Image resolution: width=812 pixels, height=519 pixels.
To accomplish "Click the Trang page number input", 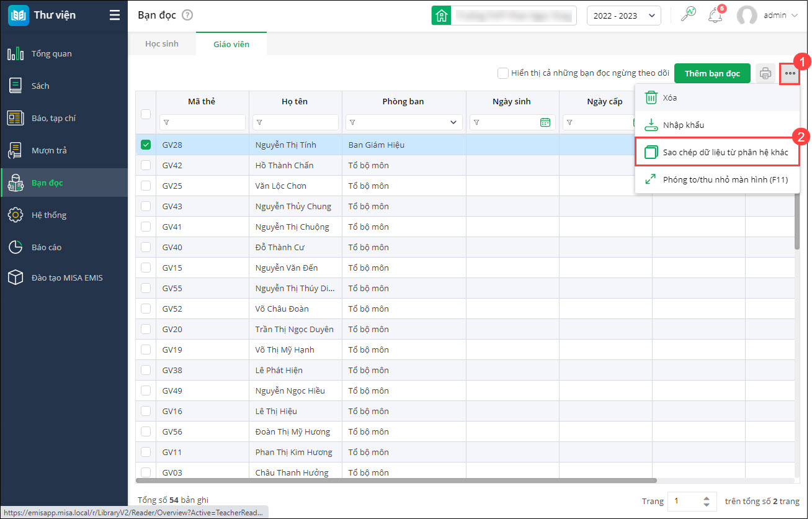I will pos(684,501).
